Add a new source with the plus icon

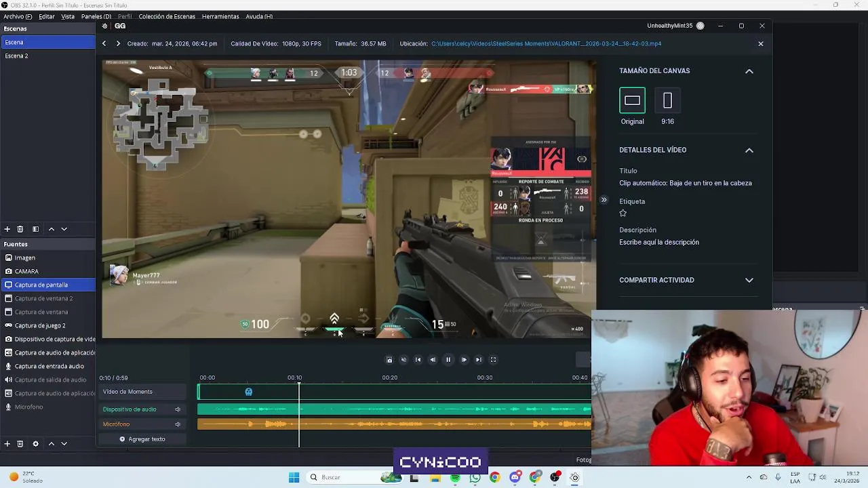(7, 444)
